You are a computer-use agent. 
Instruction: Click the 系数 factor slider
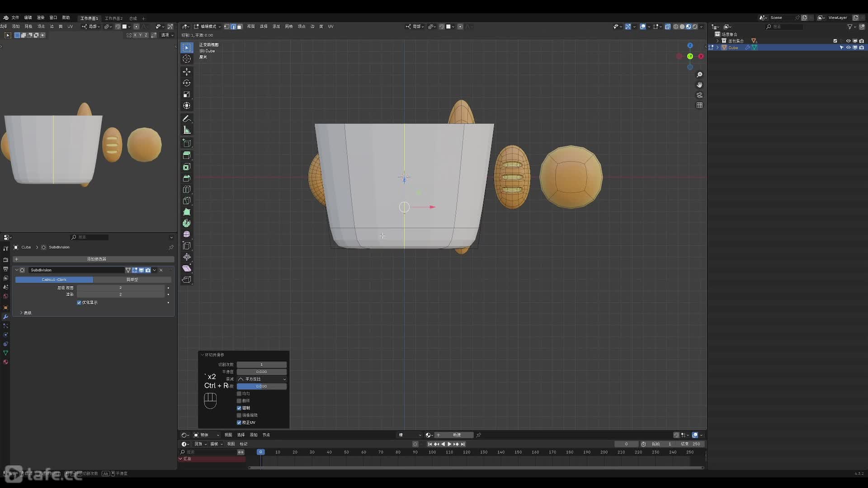[x=262, y=386]
